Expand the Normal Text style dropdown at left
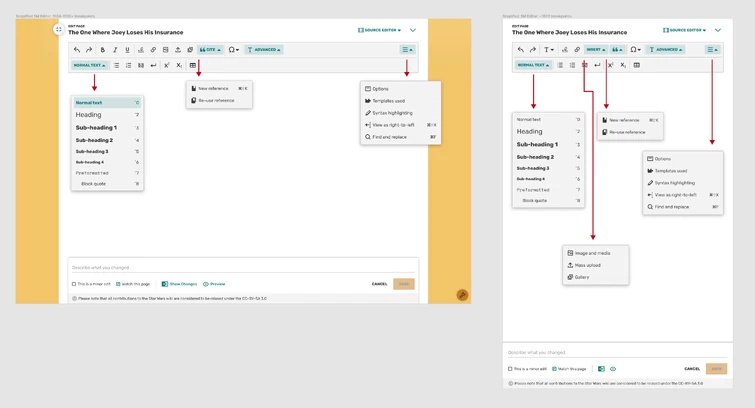Image resolution: width=755 pixels, height=408 pixels. (x=90, y=66)
